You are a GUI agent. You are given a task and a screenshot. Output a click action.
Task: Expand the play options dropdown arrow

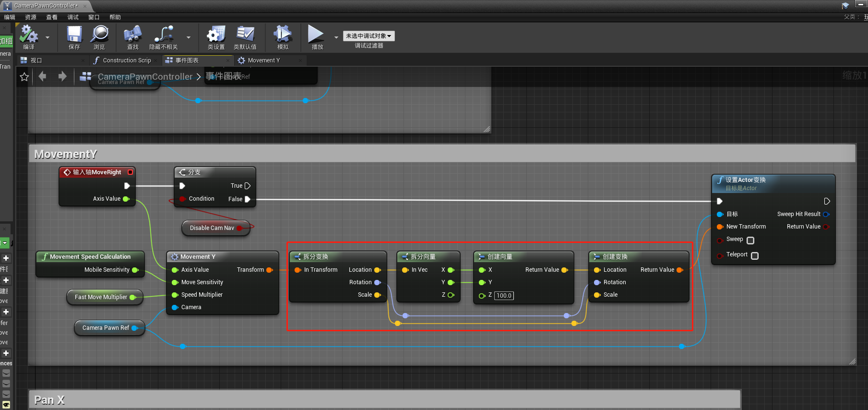tap(336, 37)
